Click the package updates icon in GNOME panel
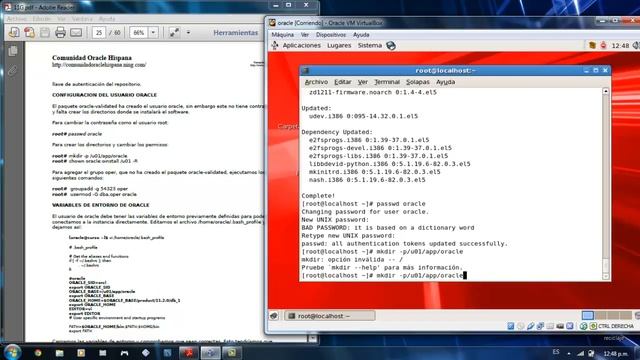The width and height of the screenshot is (640, 360). tap(592, 45)
